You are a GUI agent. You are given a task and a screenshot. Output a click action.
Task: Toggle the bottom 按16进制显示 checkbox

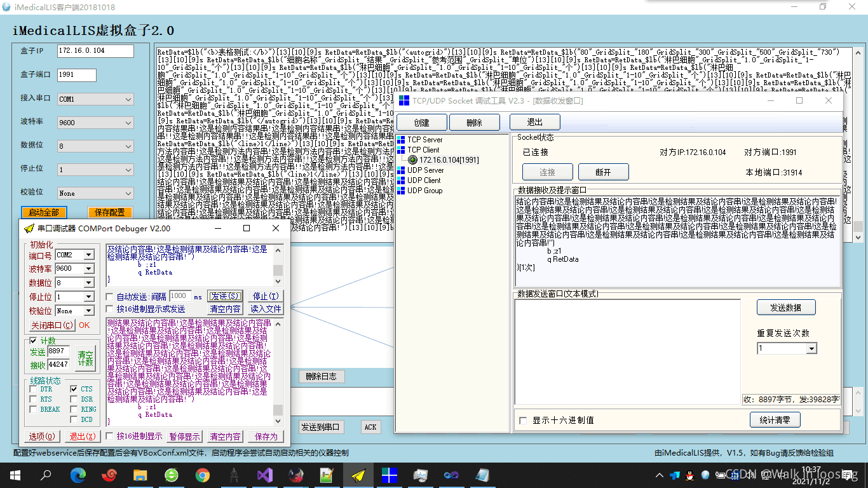[x=109, y=436]
